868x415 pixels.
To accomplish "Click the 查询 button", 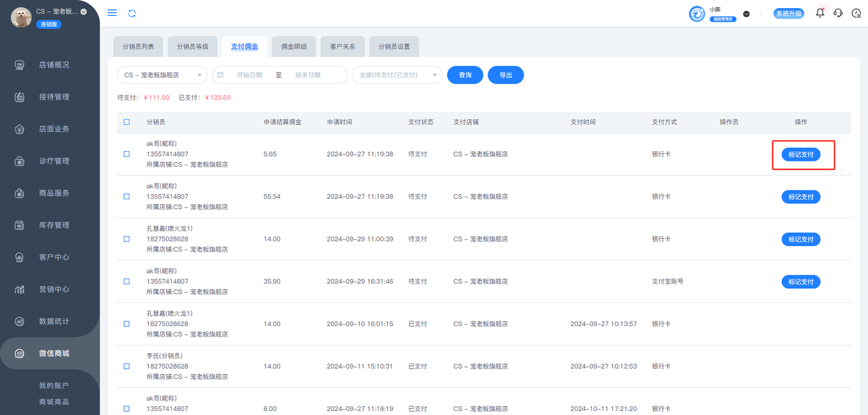I will click(465, 75).
